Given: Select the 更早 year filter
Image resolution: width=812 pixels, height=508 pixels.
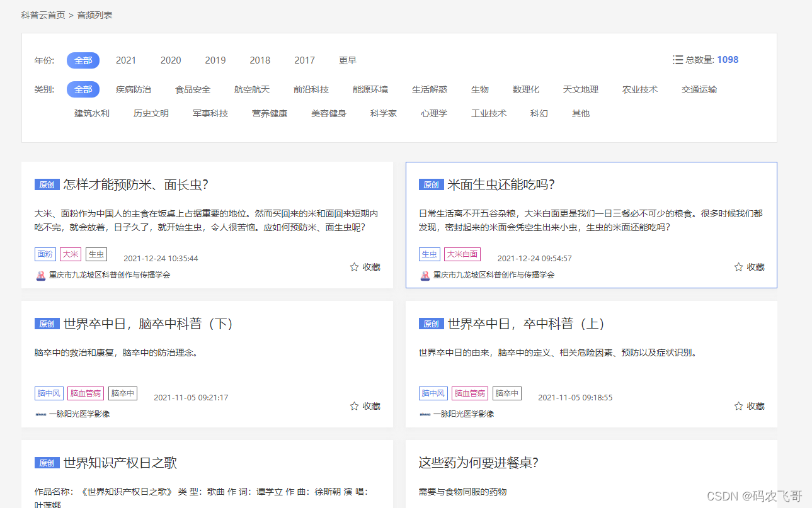Looking at the screenshot, I should [x=348, y=60].
